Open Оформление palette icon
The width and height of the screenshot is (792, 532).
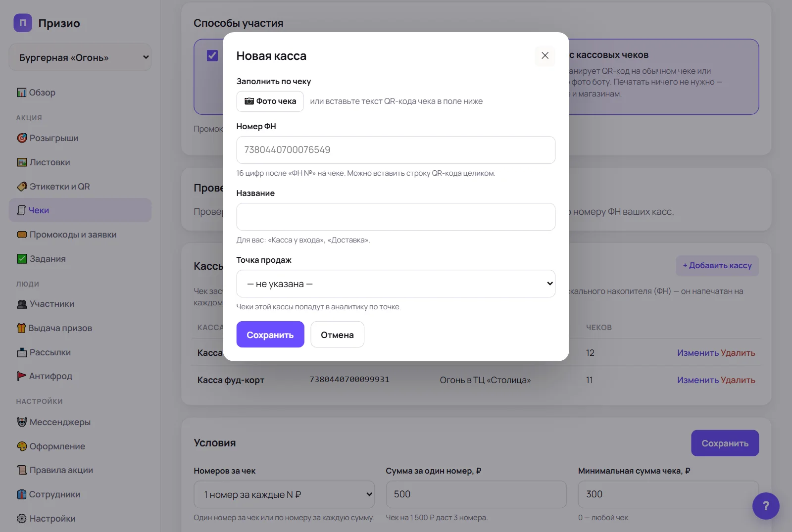(x=22, y=446)
